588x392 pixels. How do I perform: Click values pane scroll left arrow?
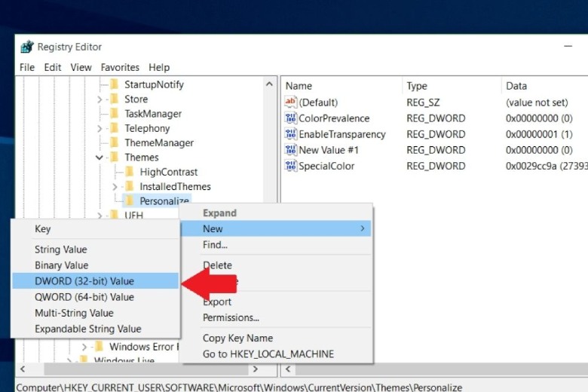tap(288, 369)
